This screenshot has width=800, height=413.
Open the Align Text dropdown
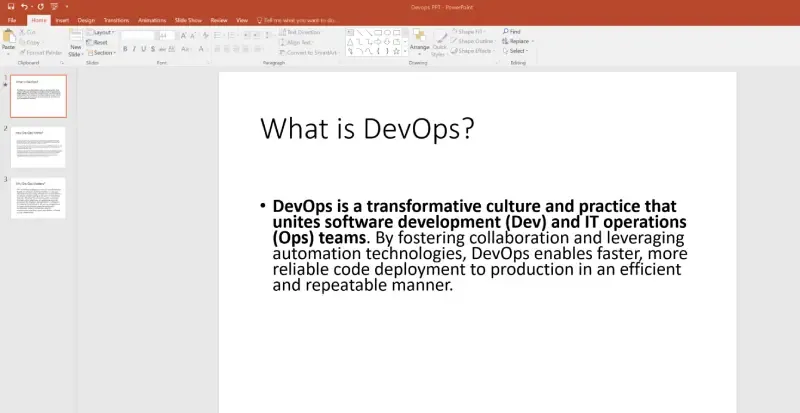pyautogui.click(x=297, y=42)
